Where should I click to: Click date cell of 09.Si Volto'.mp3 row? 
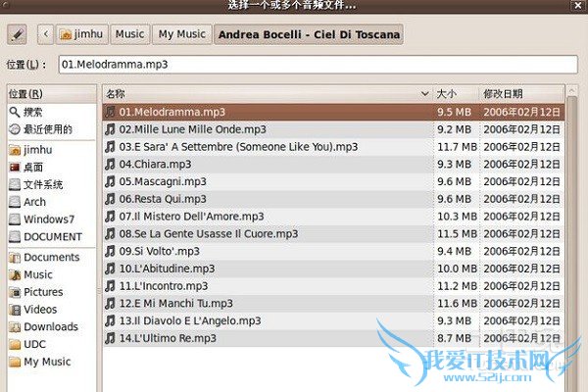[x=522, y=251]
